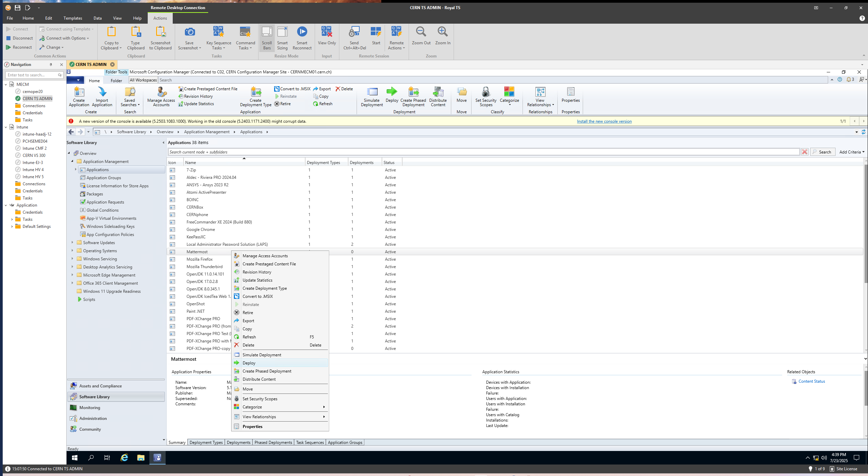
Task: Click the Search button beside criteria
Action: point(822,152)
